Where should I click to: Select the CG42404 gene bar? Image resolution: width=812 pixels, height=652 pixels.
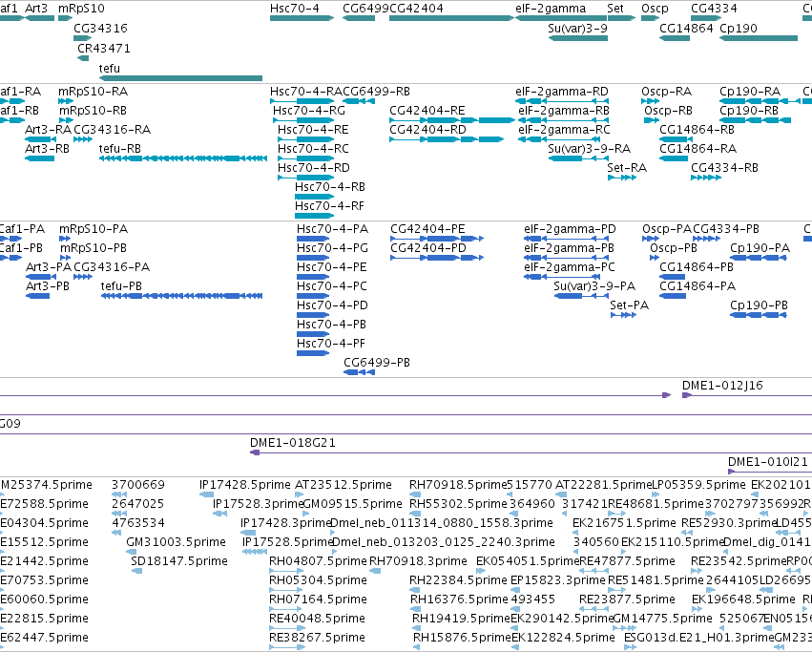pyautogui.click(x=451, y=18)
